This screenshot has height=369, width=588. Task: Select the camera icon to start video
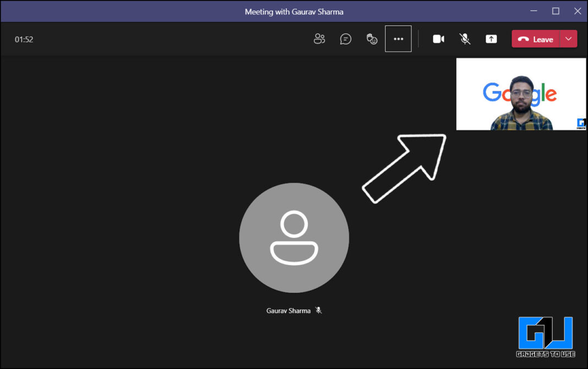click(438, 39)
